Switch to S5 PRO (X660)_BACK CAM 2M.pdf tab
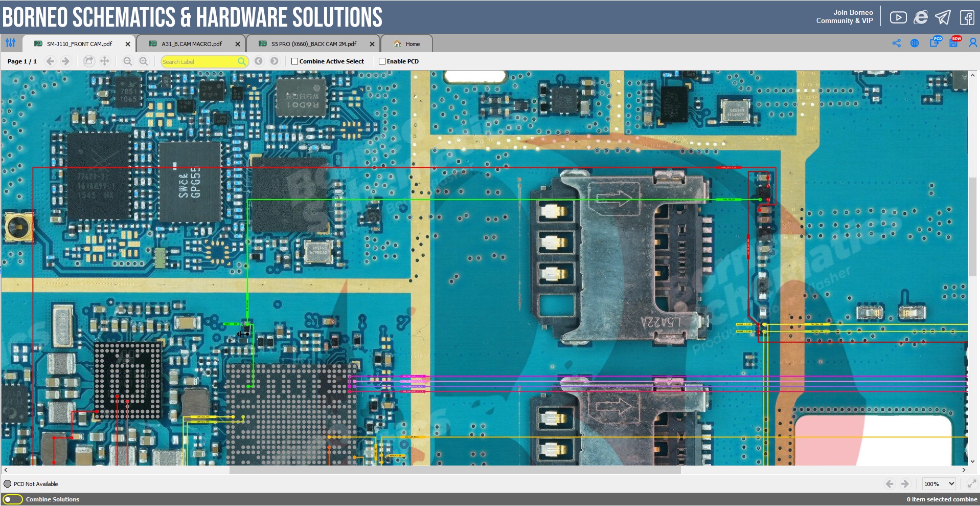The width and height of the screenshot is (980, 506). 313,44
